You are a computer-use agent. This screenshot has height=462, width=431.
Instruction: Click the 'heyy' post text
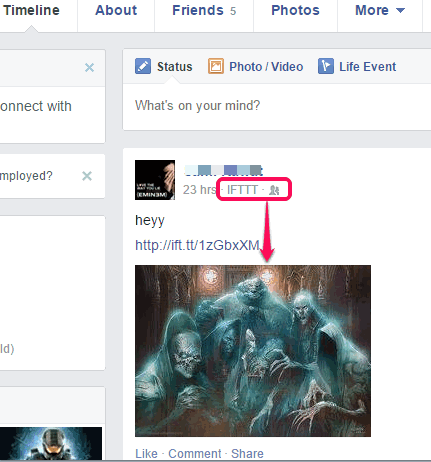pyautogui.click(x=150, y=221)
